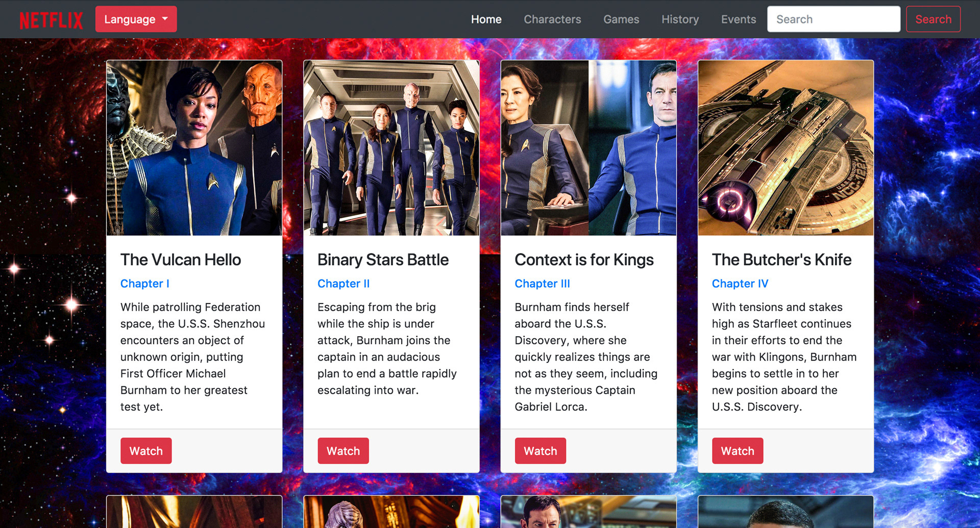The image size is (980, 528).
Task: Click the Netflix logo
Action: 51,20
